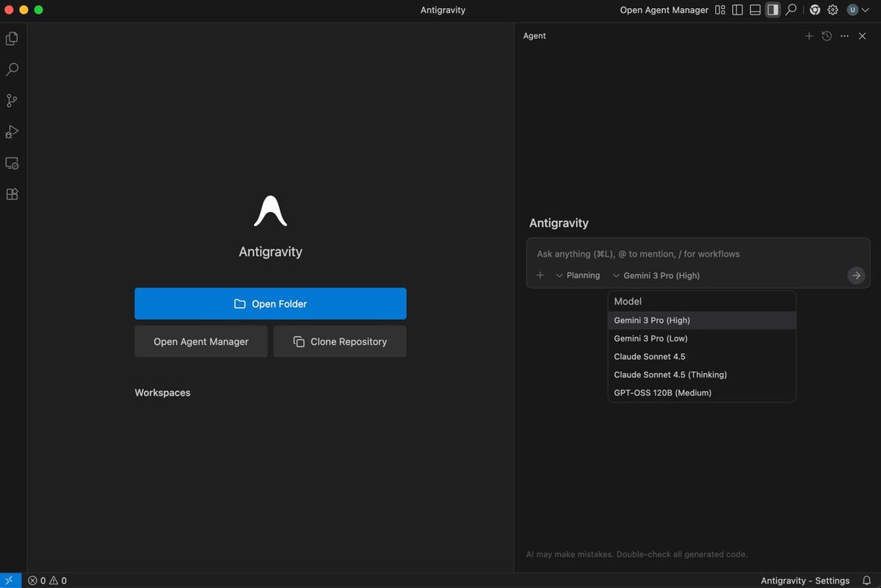
Task: Click the blue Open Folder button
Action: (x=270, y=304)
